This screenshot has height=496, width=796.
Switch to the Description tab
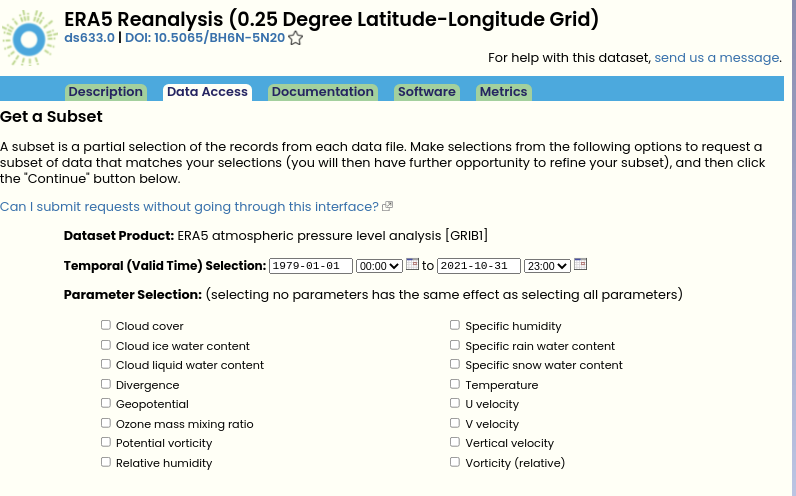click(105, 92)
